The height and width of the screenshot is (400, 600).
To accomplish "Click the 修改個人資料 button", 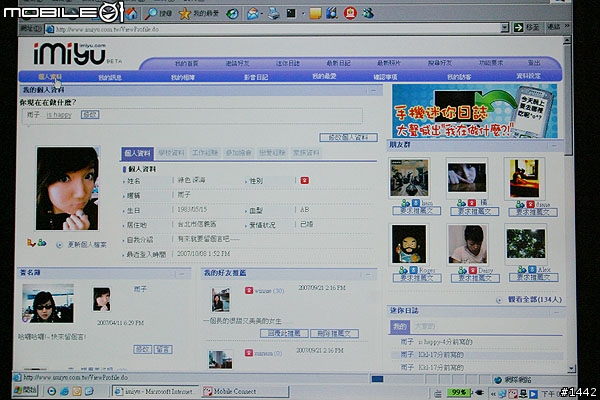I will 349,137.
